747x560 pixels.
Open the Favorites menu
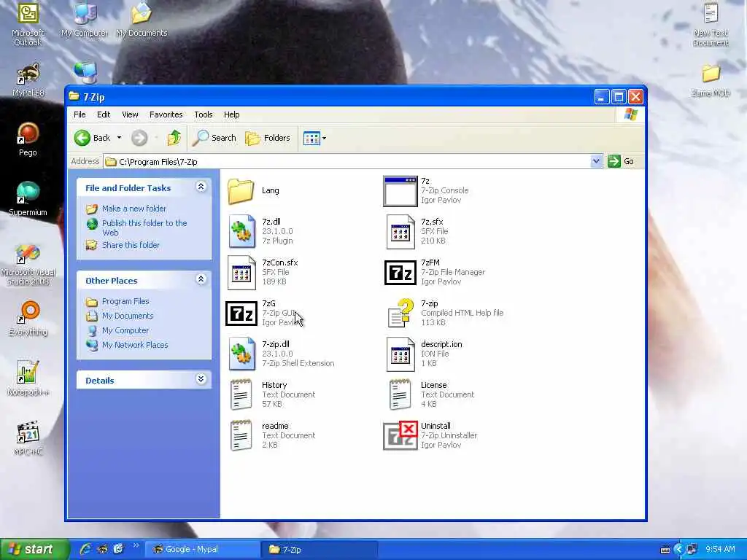166,114
